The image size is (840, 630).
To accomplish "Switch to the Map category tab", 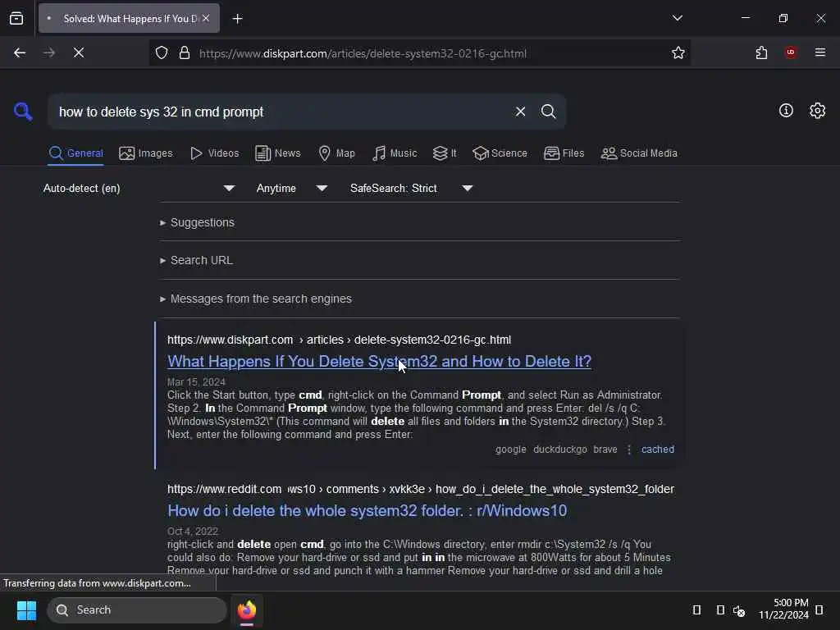I will click(x=336, y=153).
